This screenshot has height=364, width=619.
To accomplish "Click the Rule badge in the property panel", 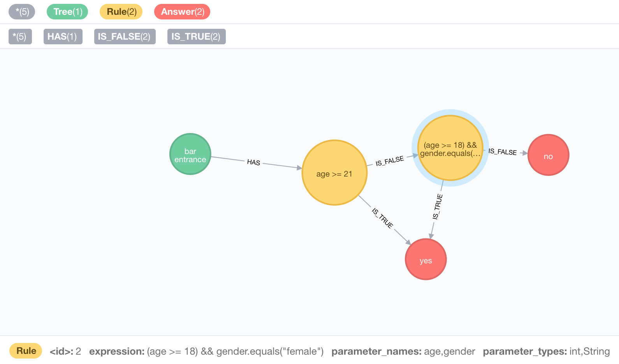I will [x=25, y=350].
